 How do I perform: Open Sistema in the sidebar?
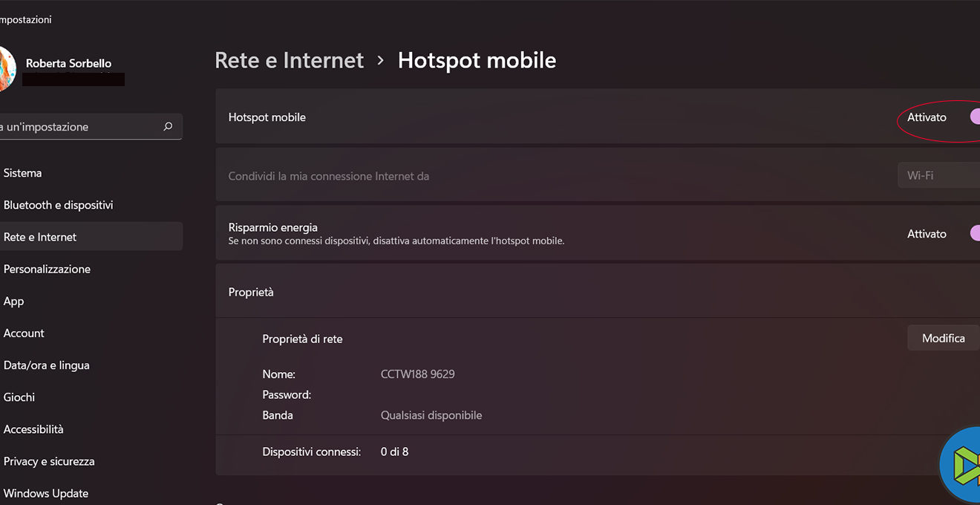pyautogui.click(x=23, y=173)
